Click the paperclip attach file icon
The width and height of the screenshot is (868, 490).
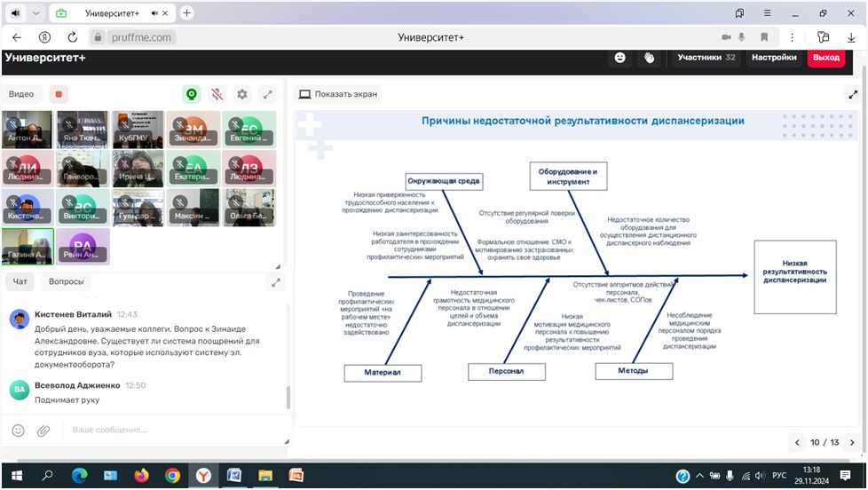(43, 431)
